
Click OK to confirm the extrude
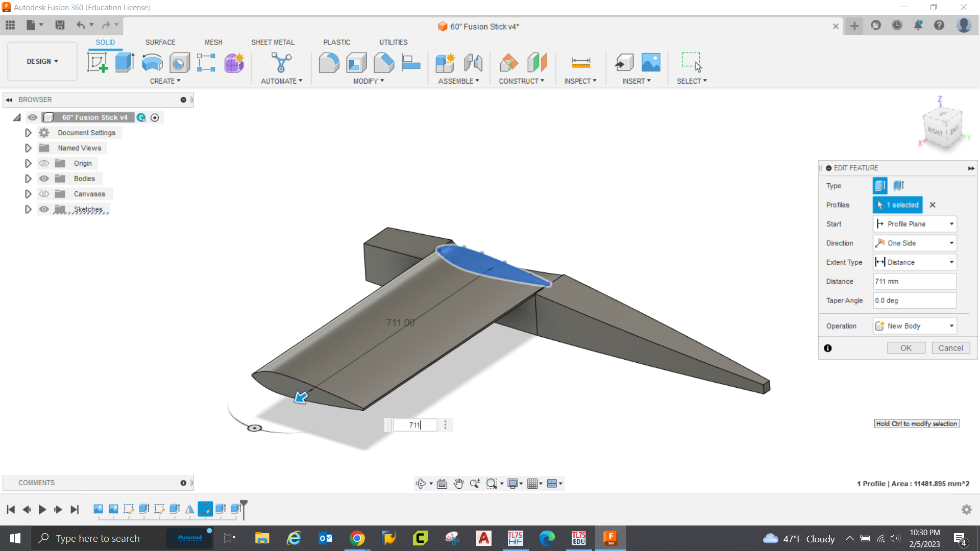click(x=906, y=347)
